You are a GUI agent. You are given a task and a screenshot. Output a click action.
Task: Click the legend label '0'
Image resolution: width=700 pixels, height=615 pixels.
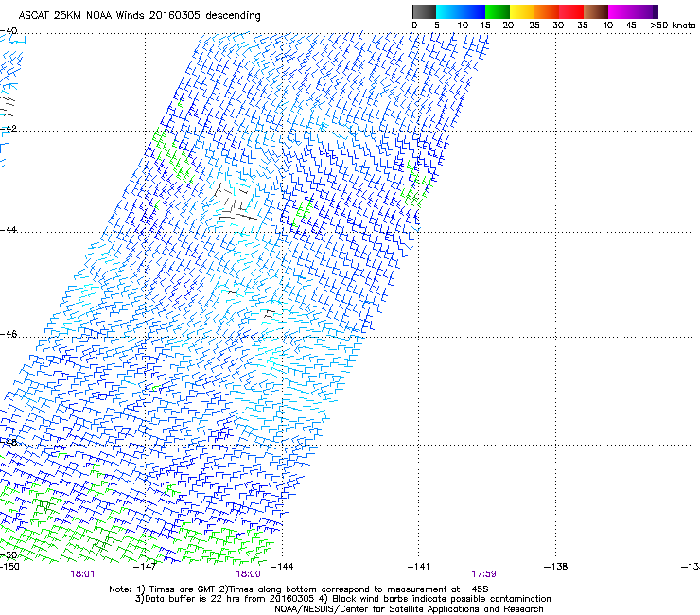414,26
